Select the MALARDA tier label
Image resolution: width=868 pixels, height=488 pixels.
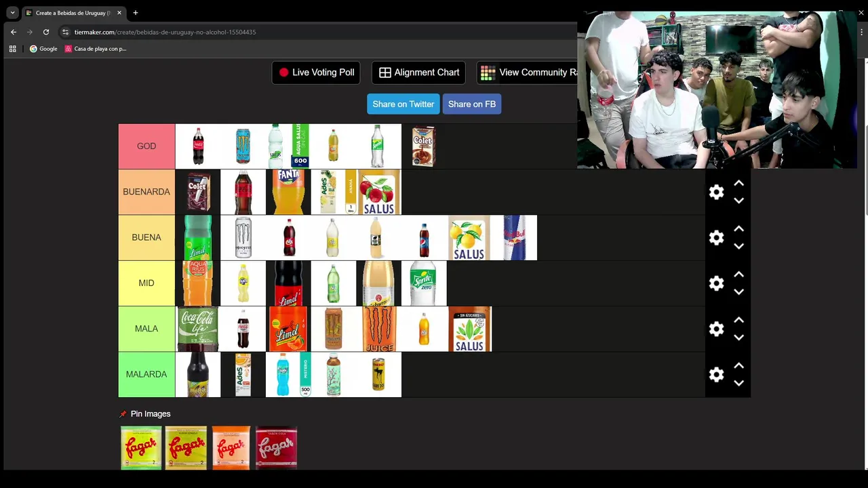point(146,374)
